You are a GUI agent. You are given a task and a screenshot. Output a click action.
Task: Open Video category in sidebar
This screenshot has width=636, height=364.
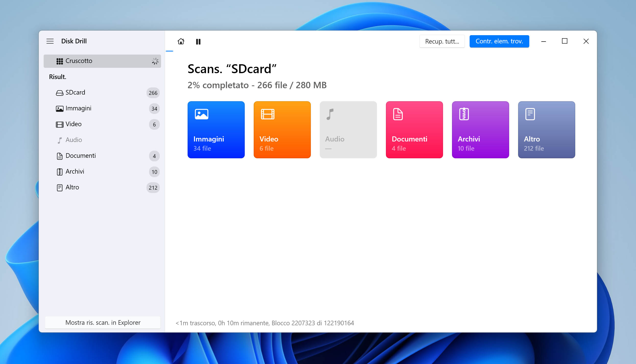tap(102, 124)
